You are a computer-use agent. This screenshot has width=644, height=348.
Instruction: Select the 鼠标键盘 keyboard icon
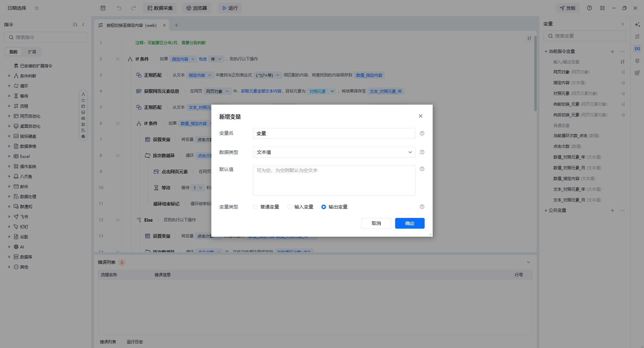[x=16, y=136]
